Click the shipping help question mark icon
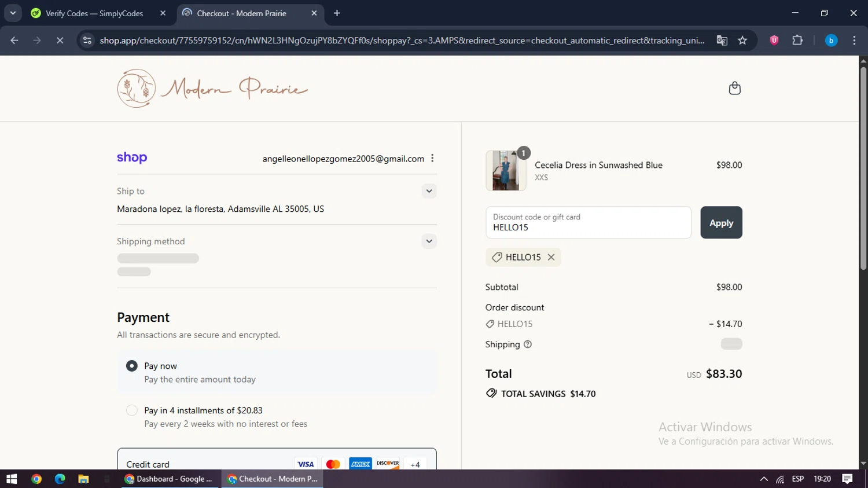Screen dimensions: 868x488 [528, 344]
